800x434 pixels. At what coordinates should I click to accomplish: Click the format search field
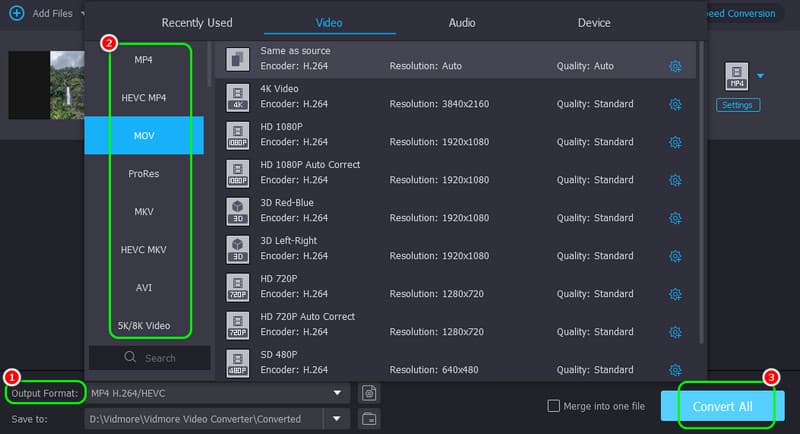[150, 358]
